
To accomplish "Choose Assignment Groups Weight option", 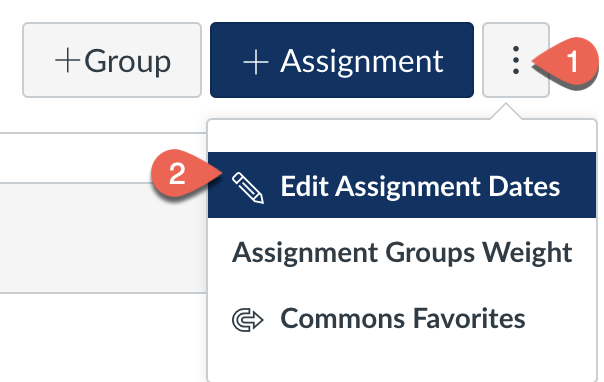I will pyautogui.click(x=402, y=253).
